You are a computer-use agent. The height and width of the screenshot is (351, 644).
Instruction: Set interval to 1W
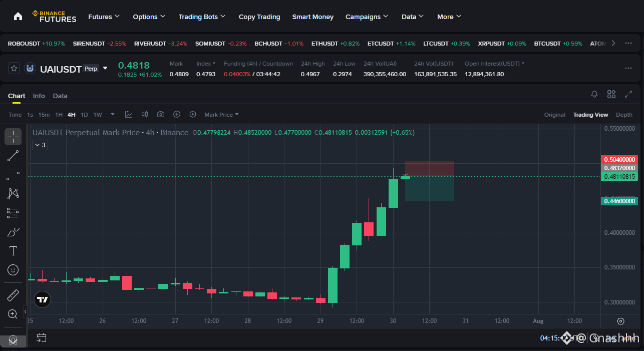(x=98, y=115)
